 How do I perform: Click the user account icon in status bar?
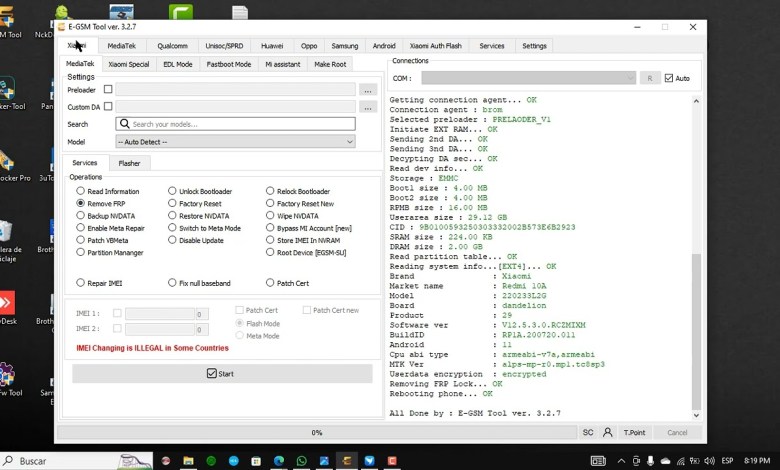[607, 432]
